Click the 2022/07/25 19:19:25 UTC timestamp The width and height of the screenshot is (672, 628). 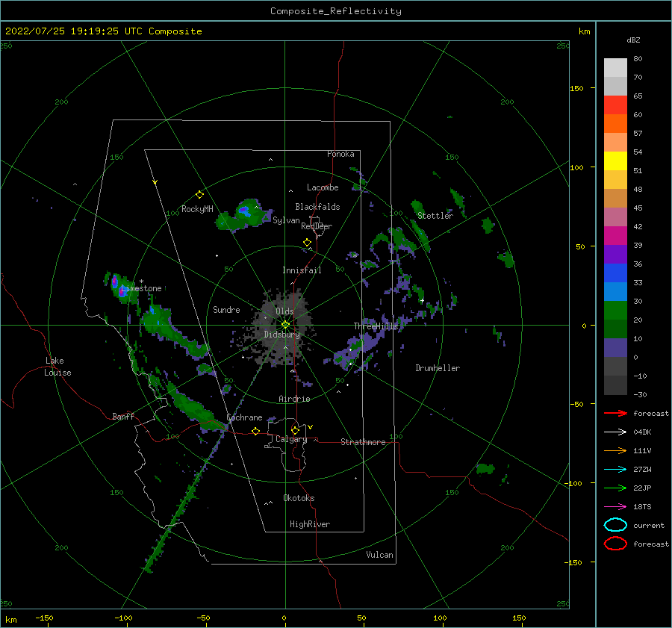pyautogui.click(x=74, y=31)
